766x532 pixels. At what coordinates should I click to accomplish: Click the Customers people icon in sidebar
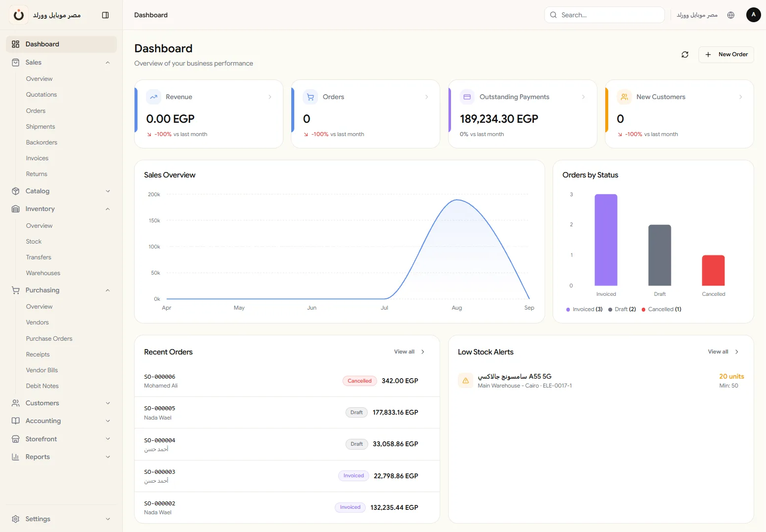[16, 403]
